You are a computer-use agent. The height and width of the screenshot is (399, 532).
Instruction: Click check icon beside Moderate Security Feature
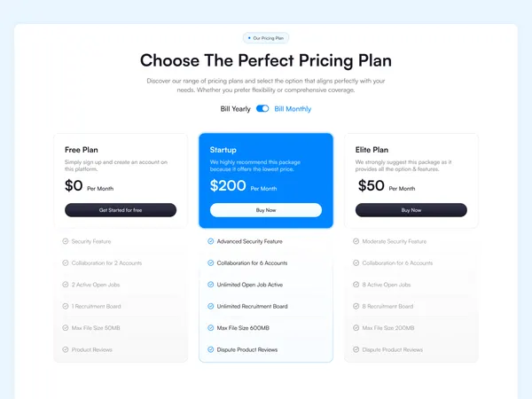pyautogui.click(x=356, y=241)
